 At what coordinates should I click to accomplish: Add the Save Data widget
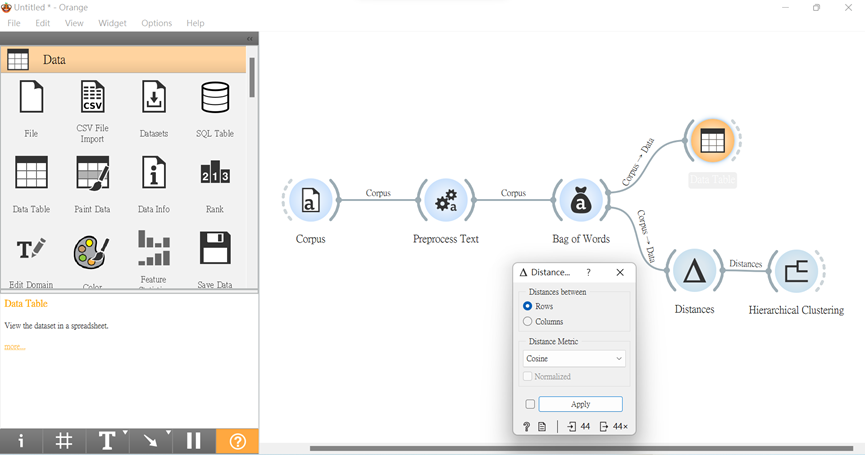[215, 260]
